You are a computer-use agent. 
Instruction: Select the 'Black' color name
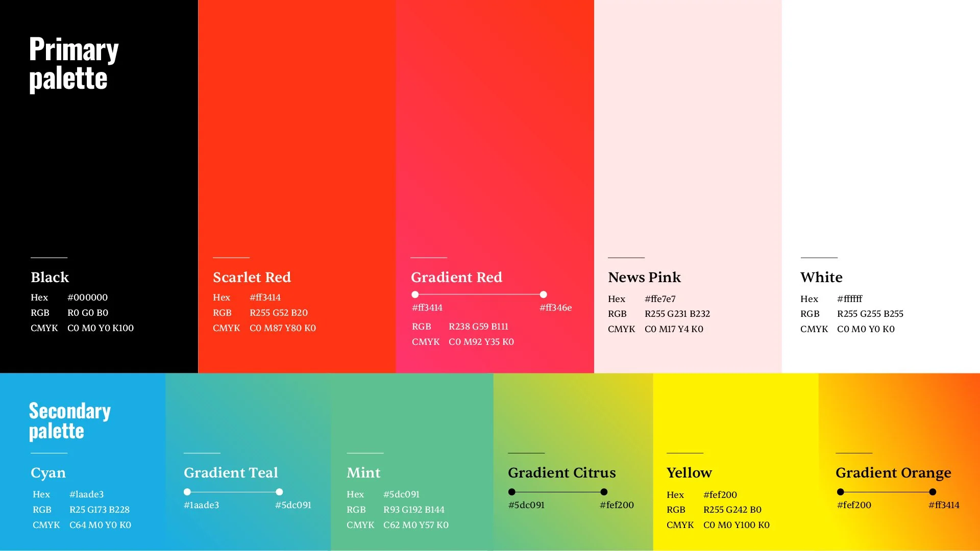(x=50, y=277)
